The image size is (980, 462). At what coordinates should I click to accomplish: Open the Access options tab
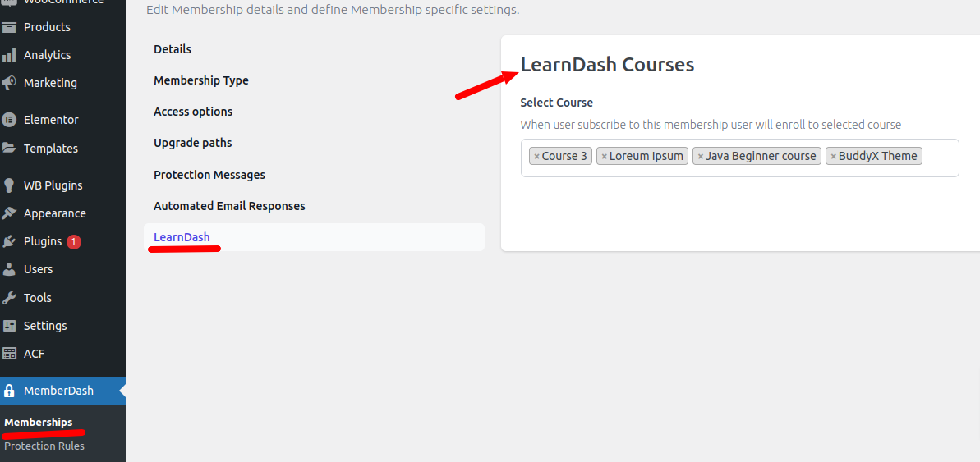193,112
